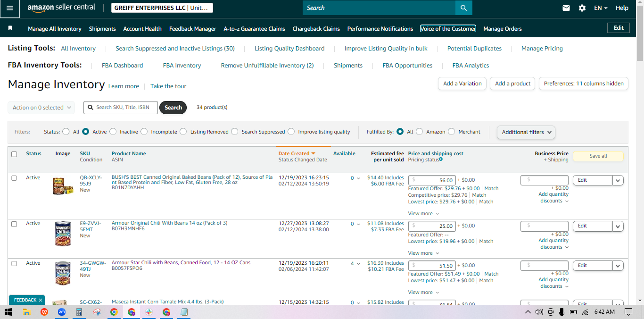Open the Windows notification center
The width and height of the screenshot is (644, 319).
click(628, 312)
